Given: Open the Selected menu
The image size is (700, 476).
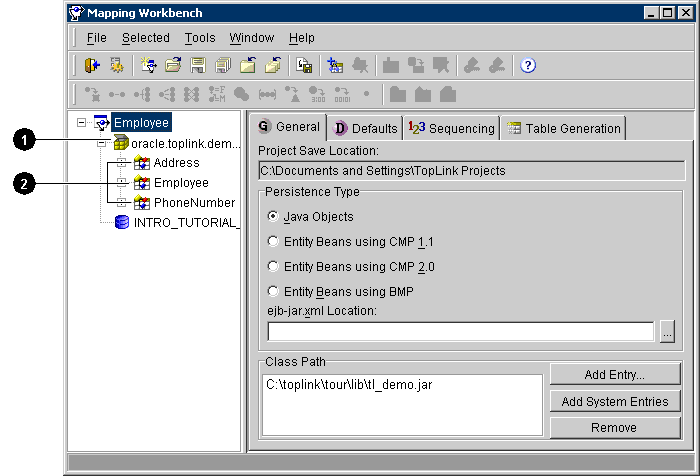Looking at the screenshot, I should tap(146, 38).
